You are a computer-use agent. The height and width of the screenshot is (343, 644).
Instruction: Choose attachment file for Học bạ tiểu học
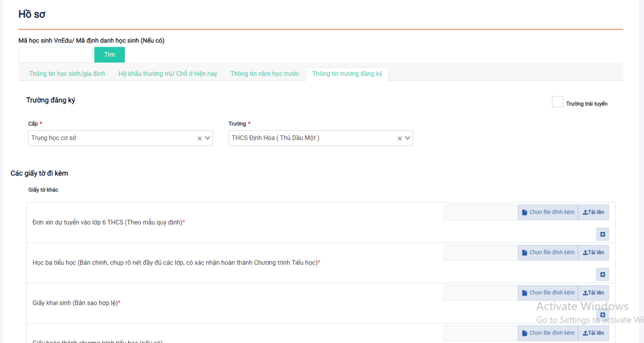(x=548, y=253)
